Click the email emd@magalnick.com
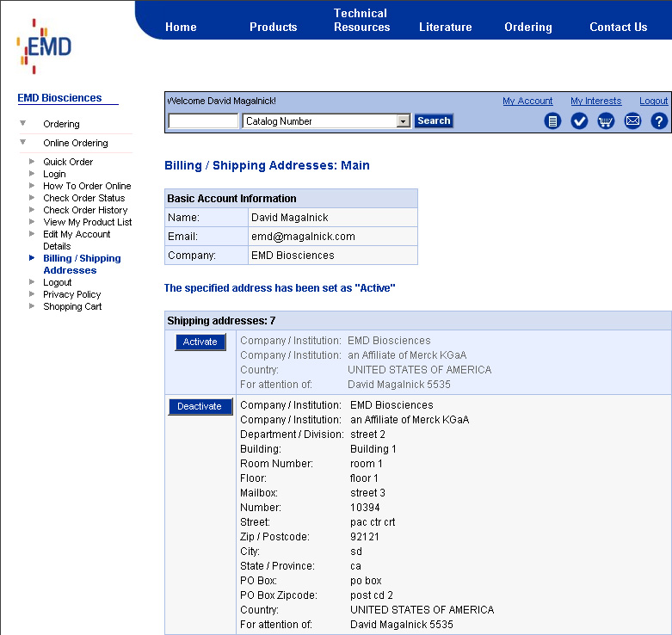Screen dimensions: 672x635 tap(303, 237)
